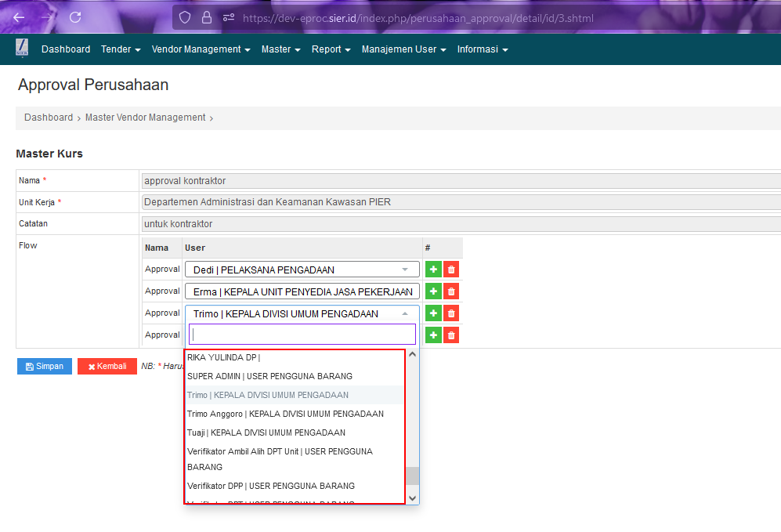
Task: Click the Kembali button
Action: (x=107, y=366)
